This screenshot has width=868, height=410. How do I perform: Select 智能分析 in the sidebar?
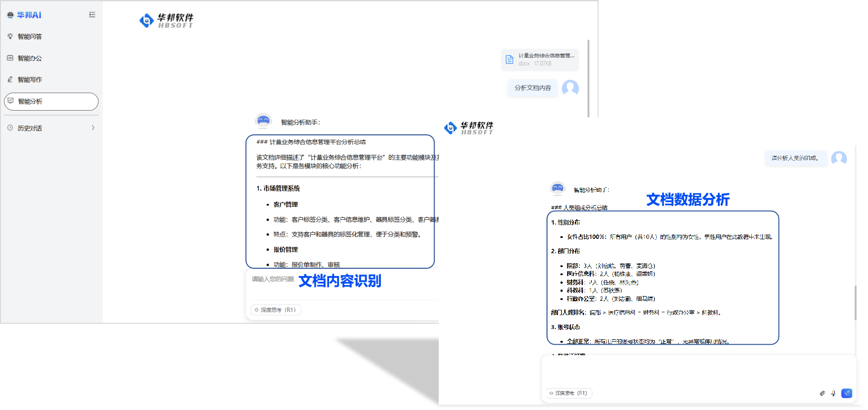tap(52, 102)
